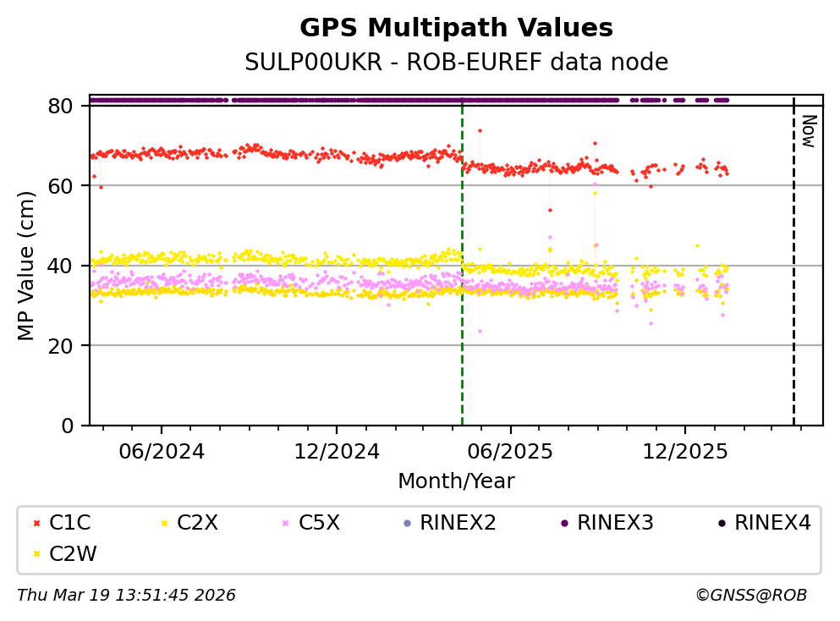Toggle the C5X series legend label
Screen dimensions: 840x621
tap(319, 523)
